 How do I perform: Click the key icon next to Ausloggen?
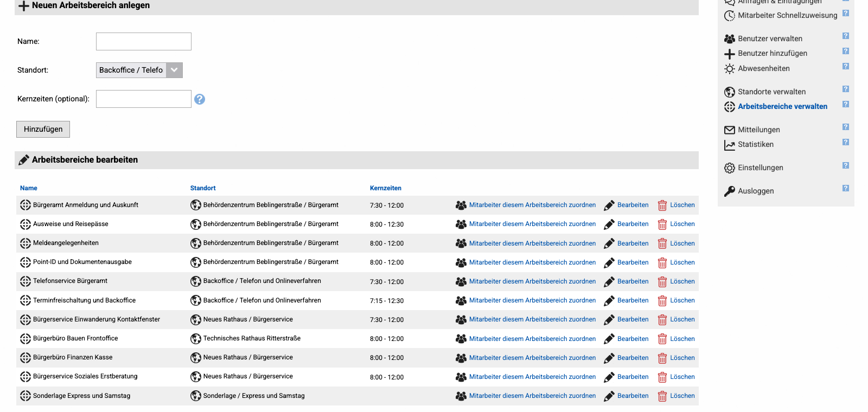click(730, 191)
